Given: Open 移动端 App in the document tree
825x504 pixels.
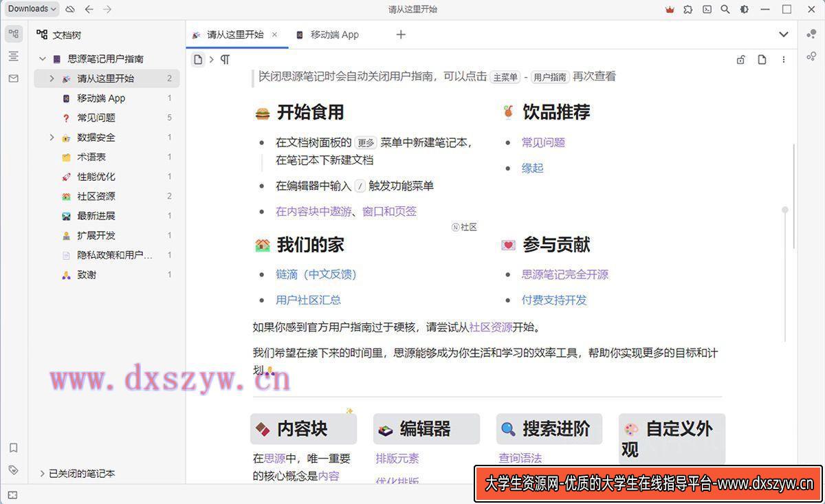Looking at the screenshot, I should coord(101,98).
